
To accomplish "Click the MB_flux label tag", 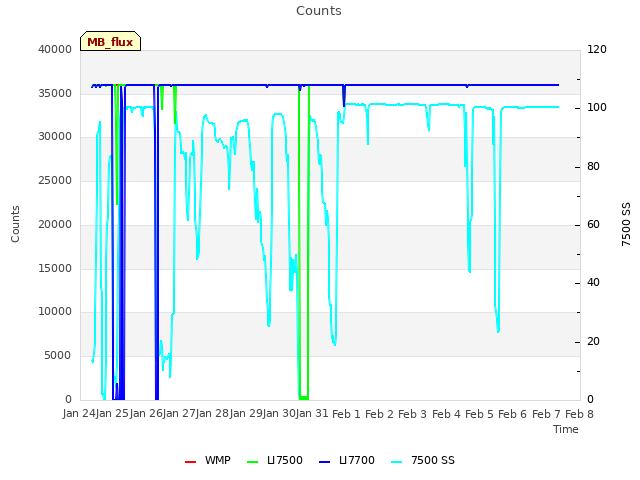I will [110, 41].
